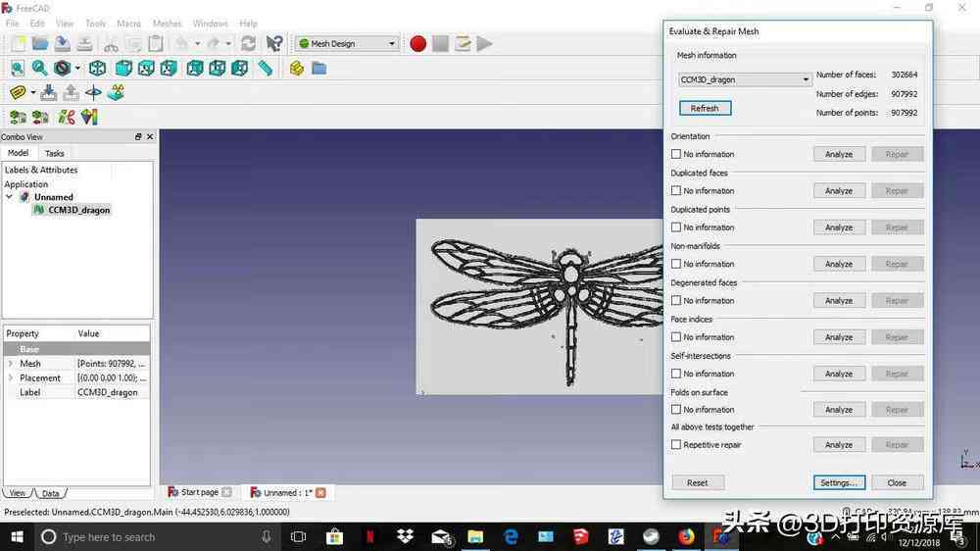Tick the Degenerated faces checkbox
This screenshot has height=551, width=980.
point(675,300)
